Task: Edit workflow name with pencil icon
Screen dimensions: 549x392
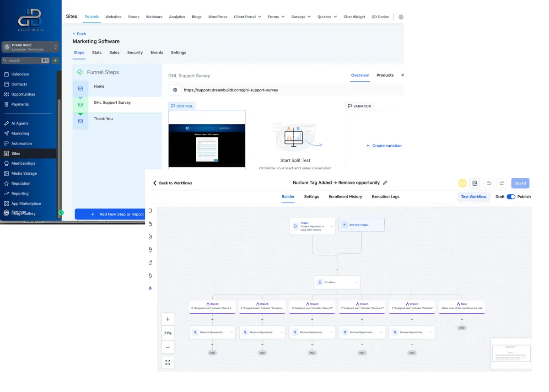Action: 385,183
